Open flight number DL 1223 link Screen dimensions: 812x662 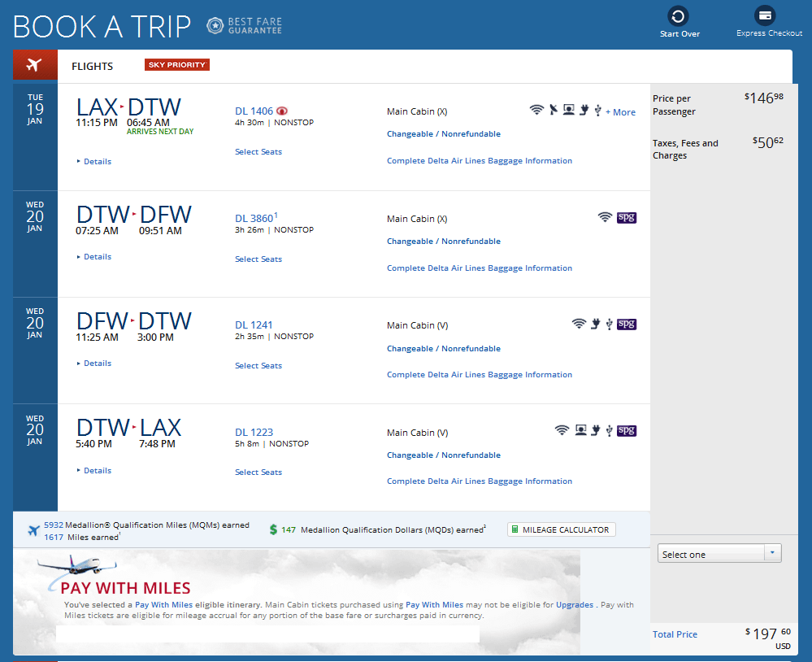pyautogui.click(x=254, y=433)
